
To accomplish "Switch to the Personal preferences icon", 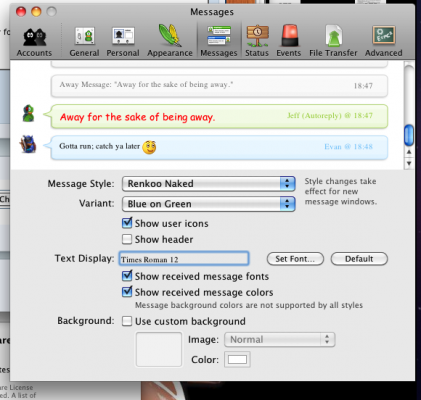I will coord(123,41).
